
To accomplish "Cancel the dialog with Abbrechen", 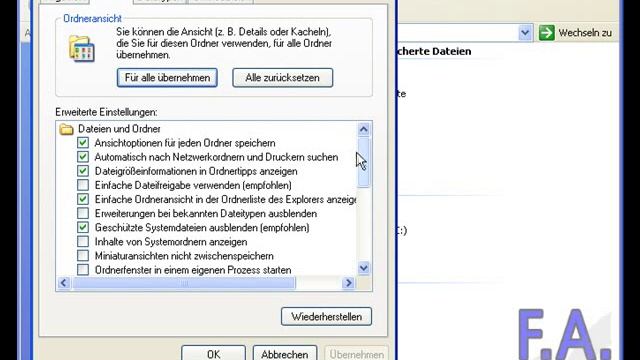I will click(284, 353).
